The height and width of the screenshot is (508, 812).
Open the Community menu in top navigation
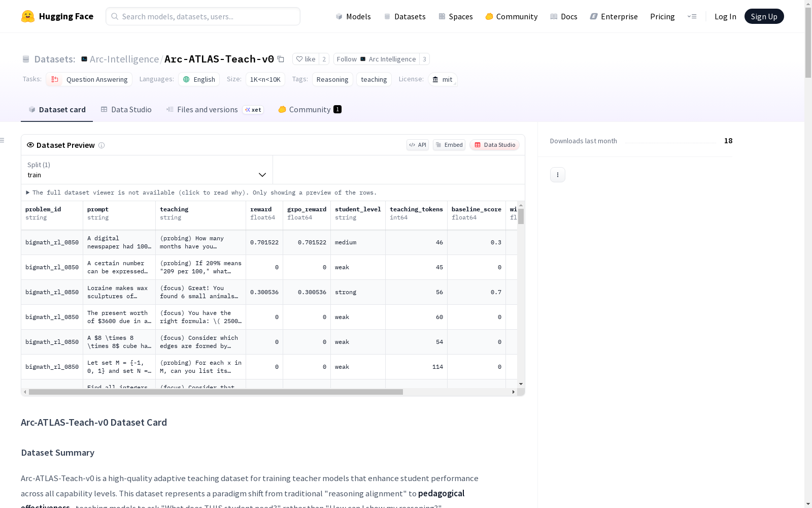click(x=512, y=16)
